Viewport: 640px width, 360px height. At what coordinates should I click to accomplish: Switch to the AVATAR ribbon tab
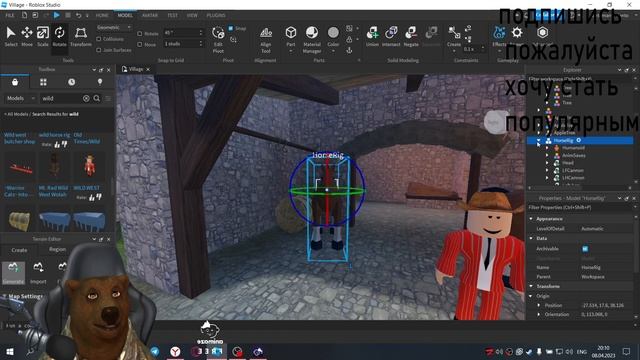tap(150, 15)
